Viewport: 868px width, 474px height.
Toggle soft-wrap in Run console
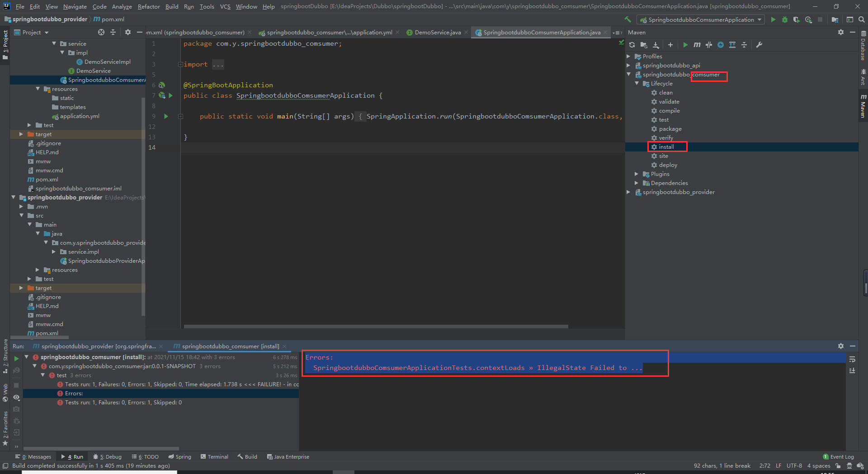click(852, 359)
